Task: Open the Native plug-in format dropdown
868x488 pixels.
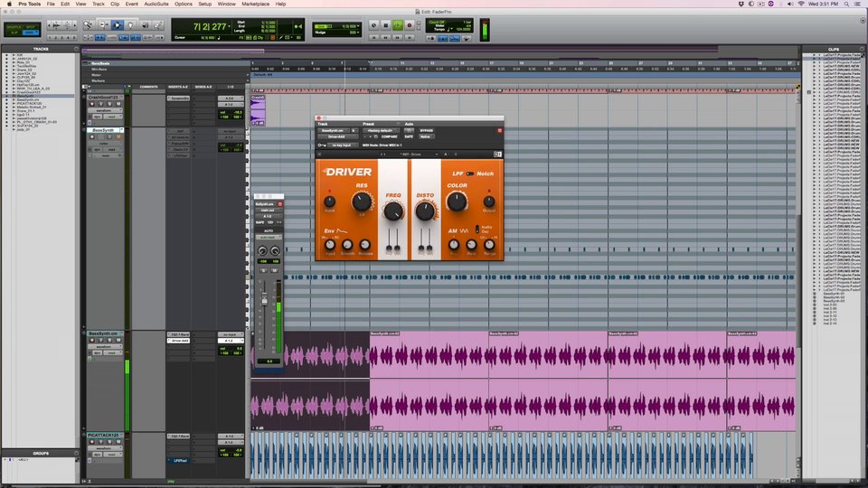Action: pyautogui.click(x=426, y=136)
